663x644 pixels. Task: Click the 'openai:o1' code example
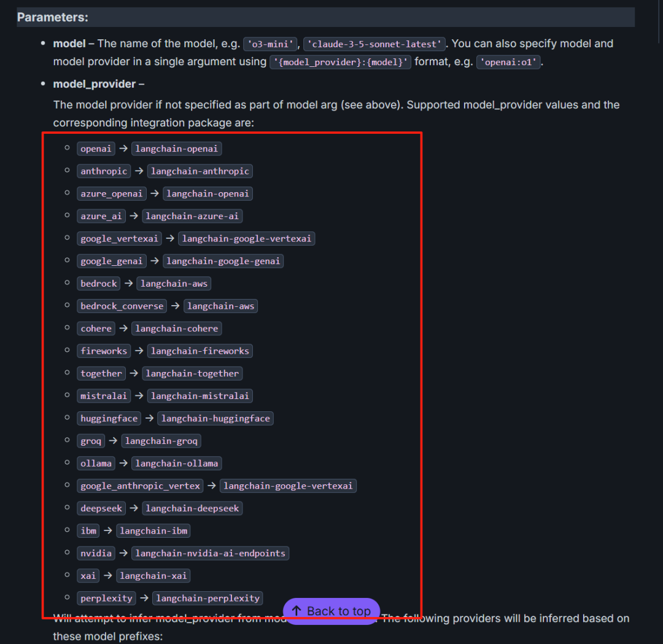point(508,63)
